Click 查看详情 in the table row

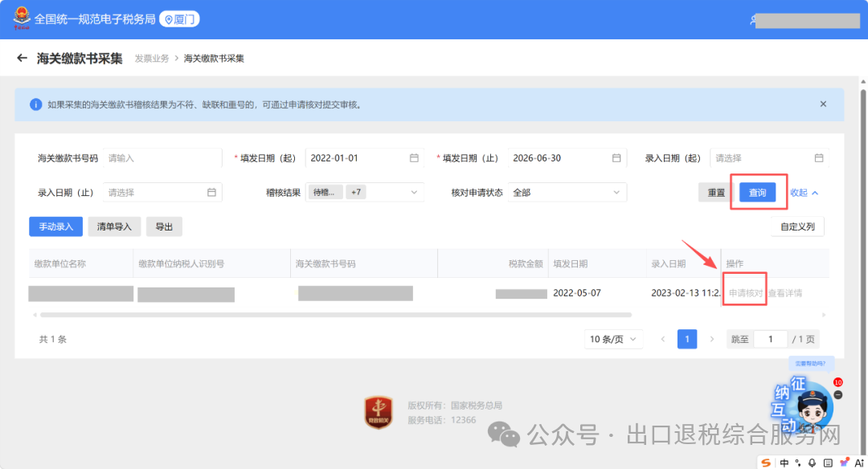[785, 293]
